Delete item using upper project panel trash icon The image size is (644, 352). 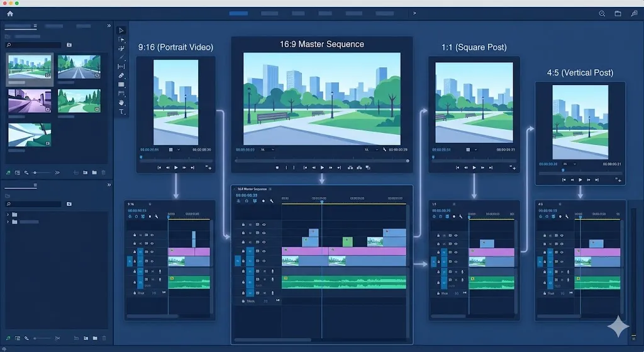pyautogui.click(x=104, y=173)
